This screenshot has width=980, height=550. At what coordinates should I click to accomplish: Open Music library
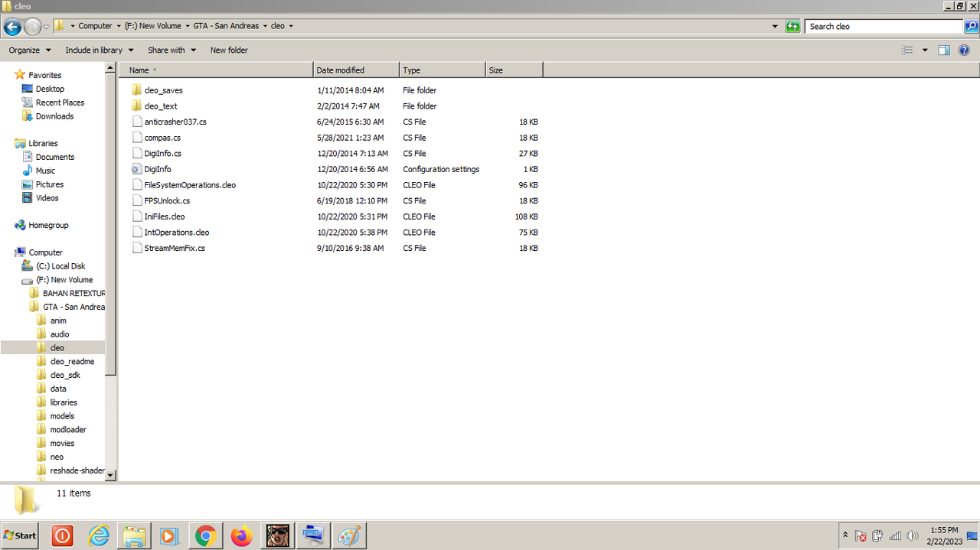(x=45, y=171)
